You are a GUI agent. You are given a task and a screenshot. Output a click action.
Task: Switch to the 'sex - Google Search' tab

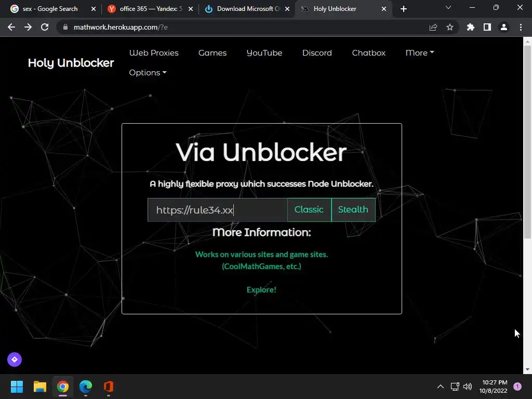[x=50, y=9]
